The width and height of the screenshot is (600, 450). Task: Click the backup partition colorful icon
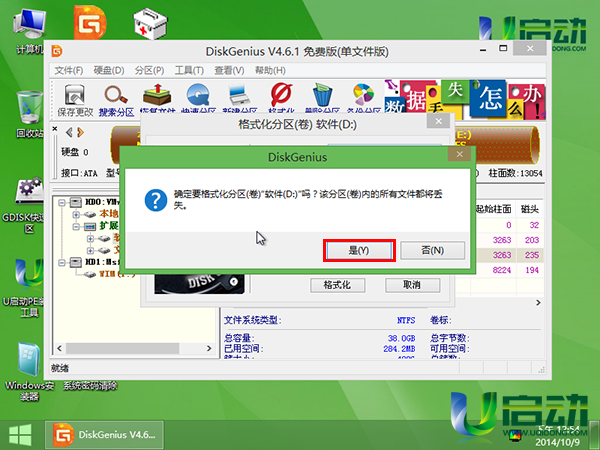coord(364,98)
